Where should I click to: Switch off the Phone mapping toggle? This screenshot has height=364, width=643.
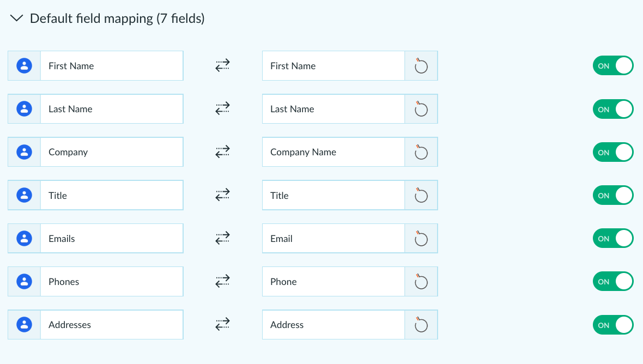pyautogui.click(x=613, y=282)
